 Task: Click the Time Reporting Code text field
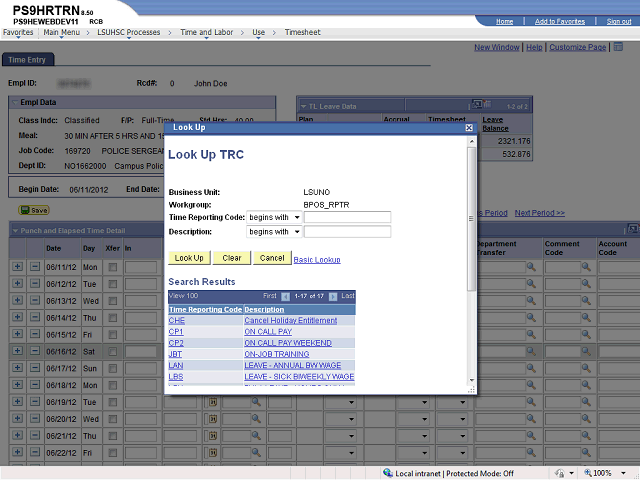pos(347,217)
